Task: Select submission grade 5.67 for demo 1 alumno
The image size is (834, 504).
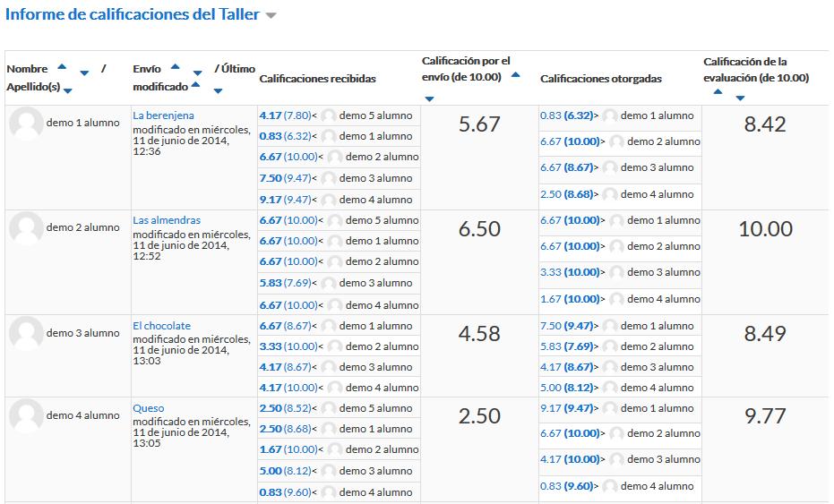Action: tap(479, 124)
